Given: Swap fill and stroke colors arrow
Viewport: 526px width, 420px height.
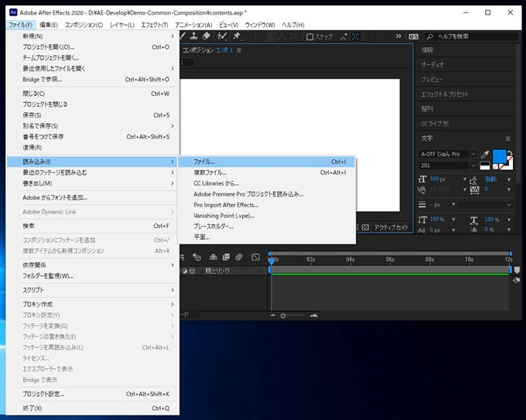Looking at the screenshot, I should 510,152.
